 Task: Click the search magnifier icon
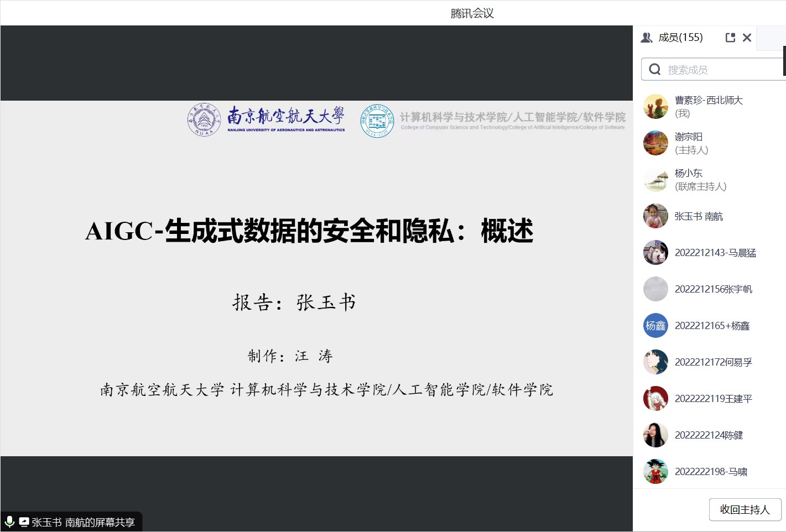coord(655,70)
